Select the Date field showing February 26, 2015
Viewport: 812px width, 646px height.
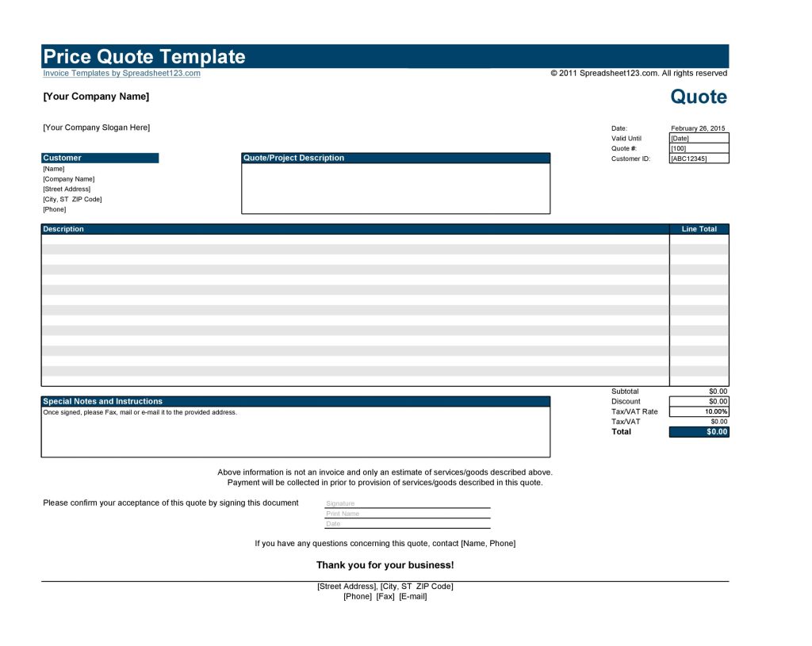click(x=697, y=128)
